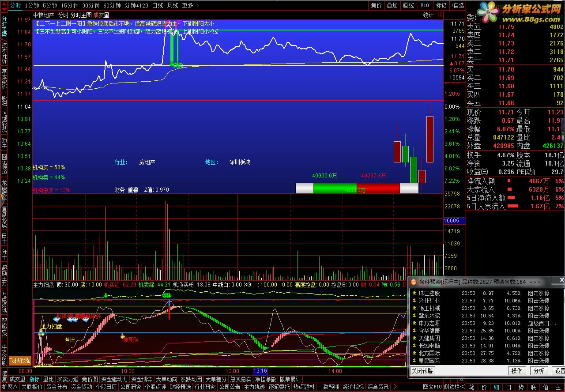Open the 资金分布 bottom tab

[56, 387]
